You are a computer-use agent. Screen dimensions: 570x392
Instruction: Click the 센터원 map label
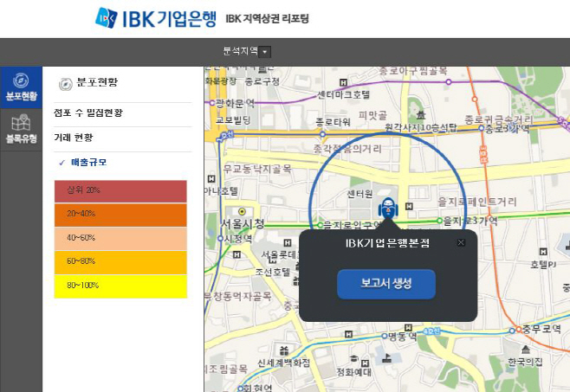point(359,194)
